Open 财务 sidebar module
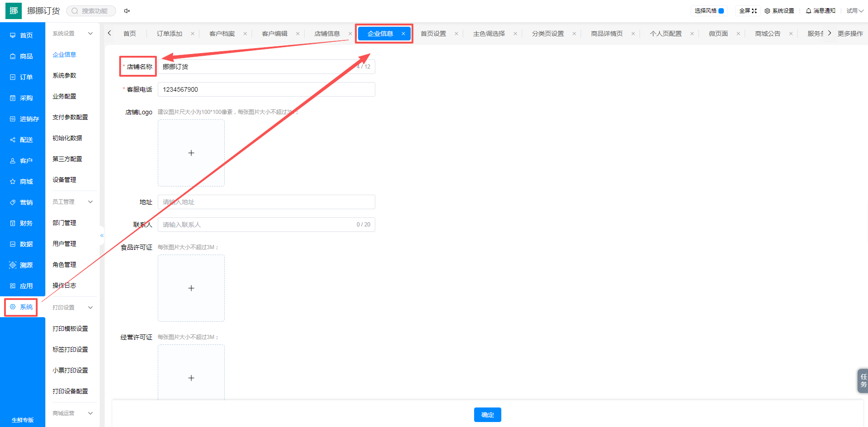This screenshot has height=427, width=868. [x=22, y=223]
